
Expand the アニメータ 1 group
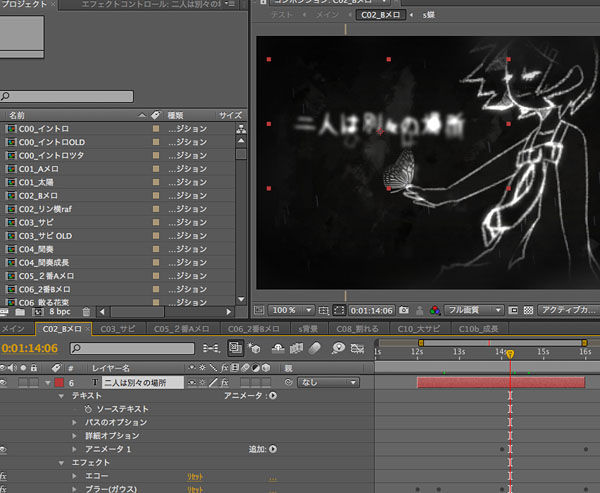(75, 449)
